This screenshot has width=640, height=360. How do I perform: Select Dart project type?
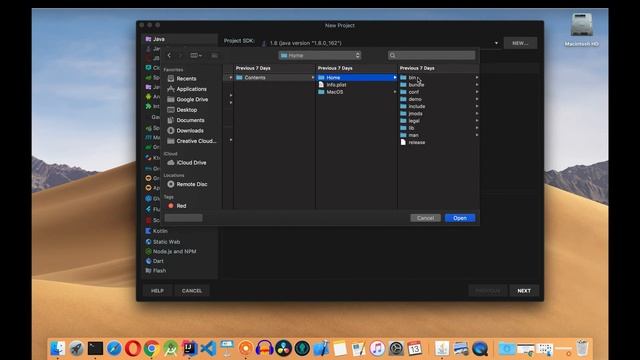[155, 261]
